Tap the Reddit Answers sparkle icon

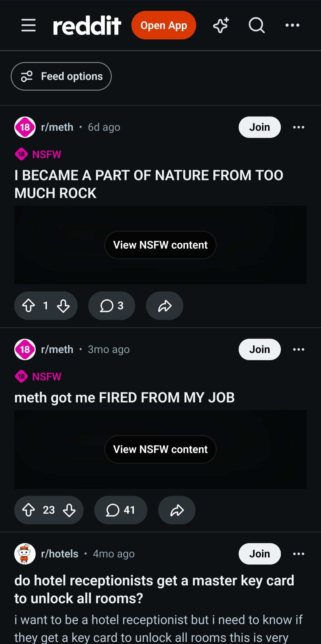[x=221, y=25]
